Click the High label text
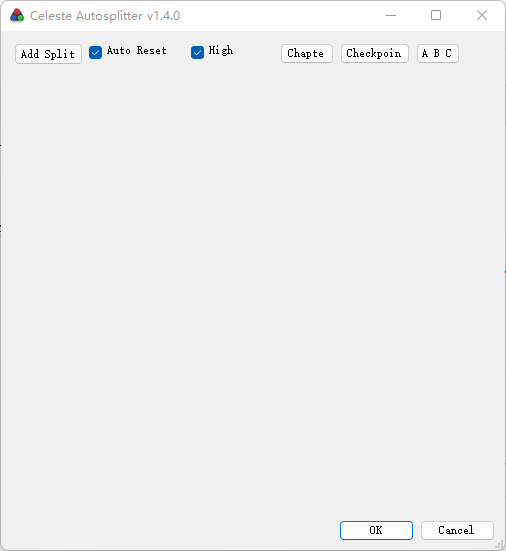Viewport: 506px width, 551px height. click(221, 50)
